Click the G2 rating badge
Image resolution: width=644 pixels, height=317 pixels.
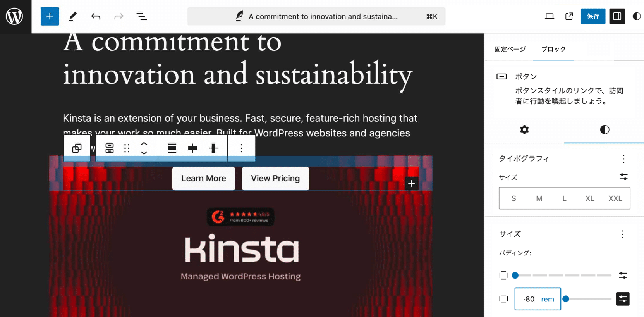point(240,217)
